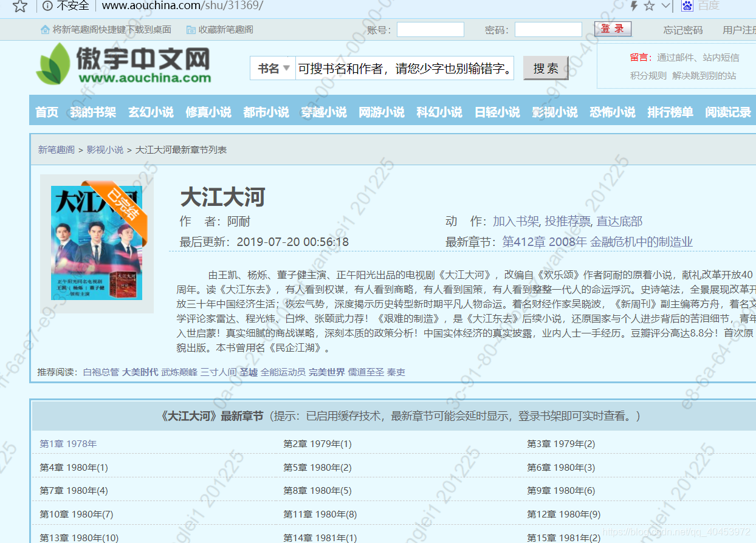Select the 穿越小说 category
The image size is (756, 543).
point(324,112)
